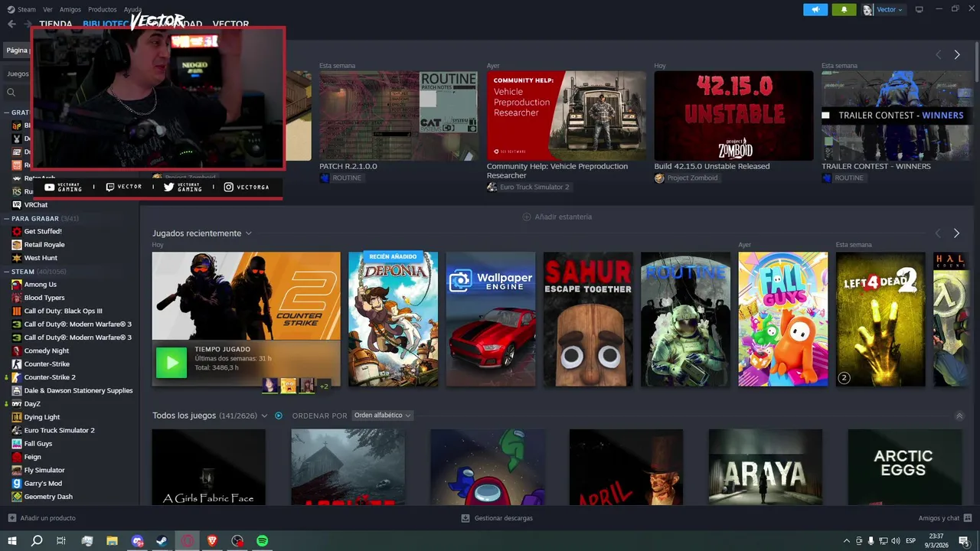Open the Arctic Eggs cover
This screenshot has width=980, height=551.
pyautogui.click(x=904, y=467)
